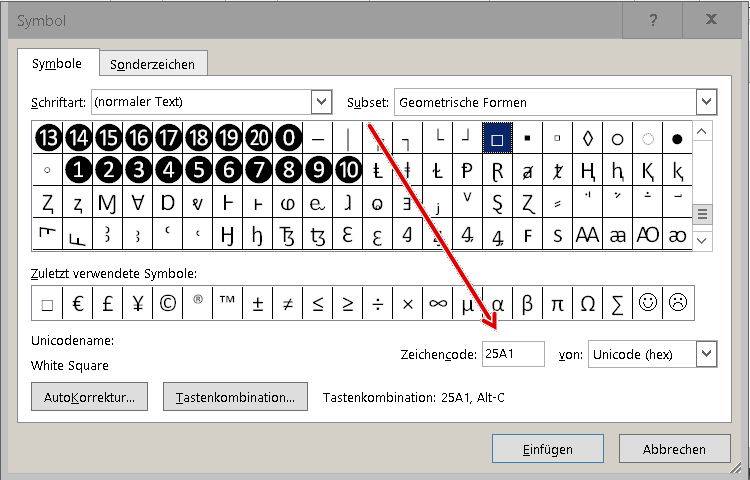Pick the trademark sign in recent symbols
The image size is (750, 480).
(x=227, y=302)
